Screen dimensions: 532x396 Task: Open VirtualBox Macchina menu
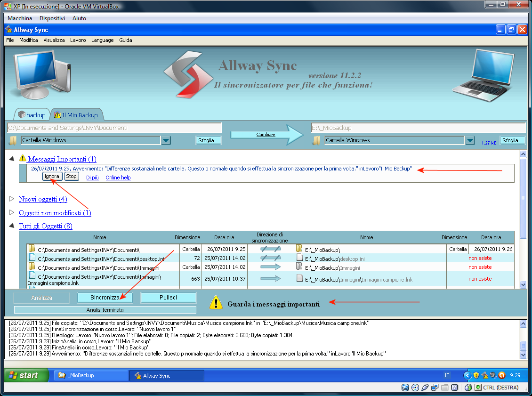coord(20,18)
